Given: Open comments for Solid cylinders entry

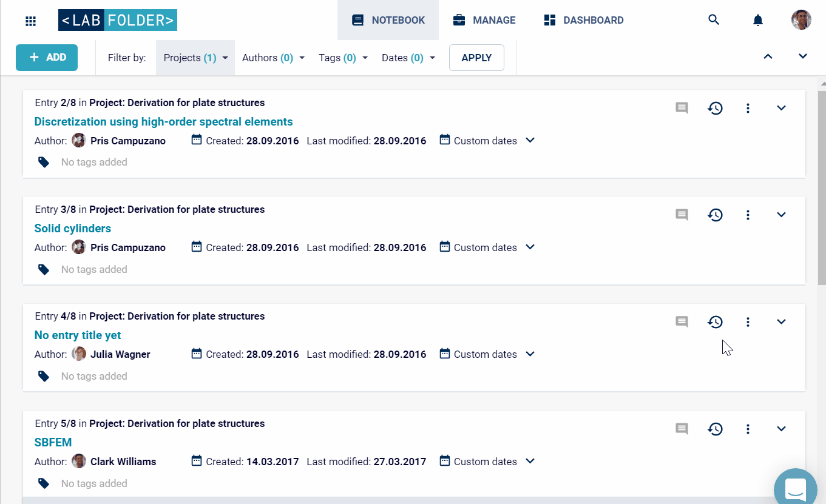Looking at the screenshot, I should [x=682, y=215].
